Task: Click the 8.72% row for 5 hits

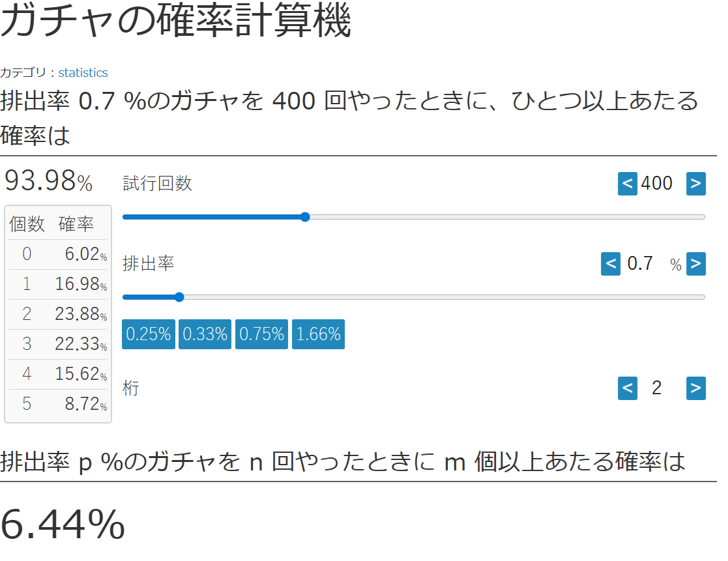Action: coord(58,404)
